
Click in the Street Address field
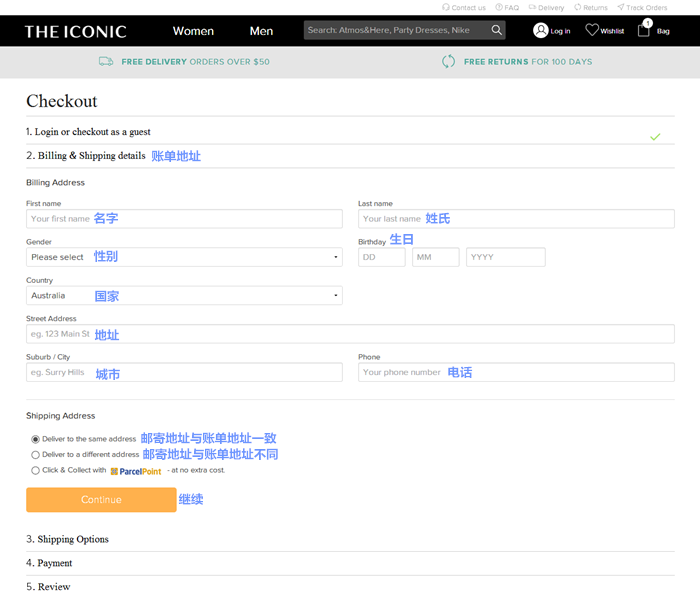[x=350, y=334]
